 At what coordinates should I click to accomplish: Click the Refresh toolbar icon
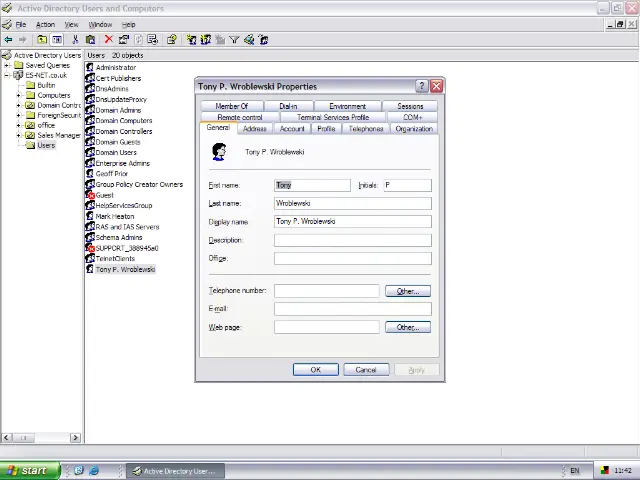click(x=138, y=40)
